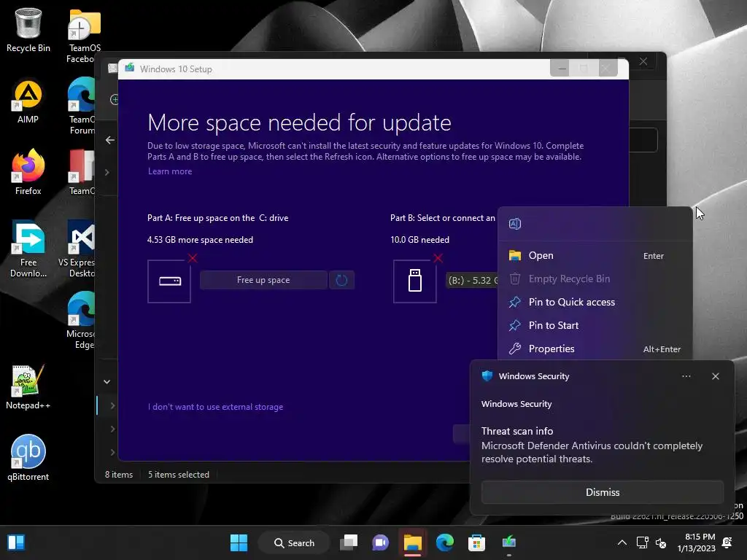Click File Explorer new item plus icon
The height and width of the screenshot is (560, 747).
(115, 99)
